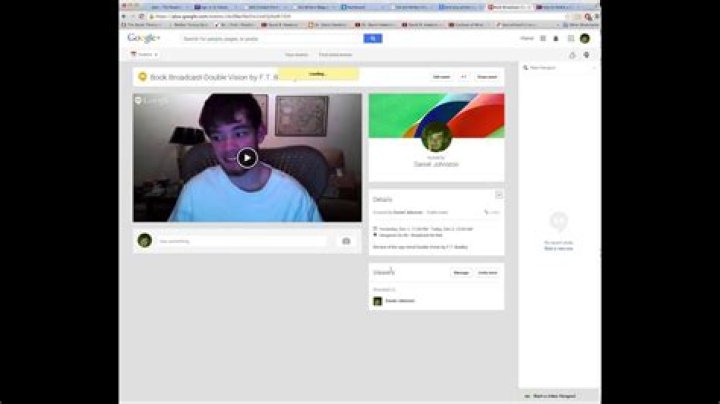Open the event options dropdown arrow
The width and height of the screenshot is (720, 404).
464,76
